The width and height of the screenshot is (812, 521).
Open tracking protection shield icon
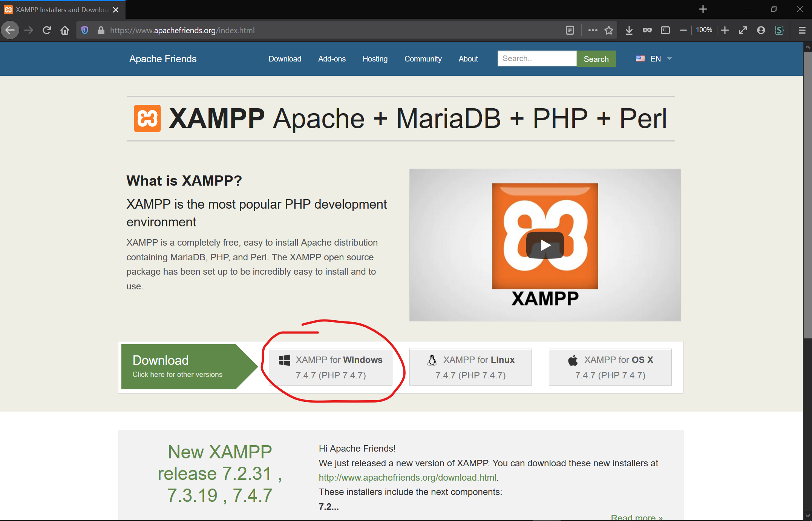85,30
